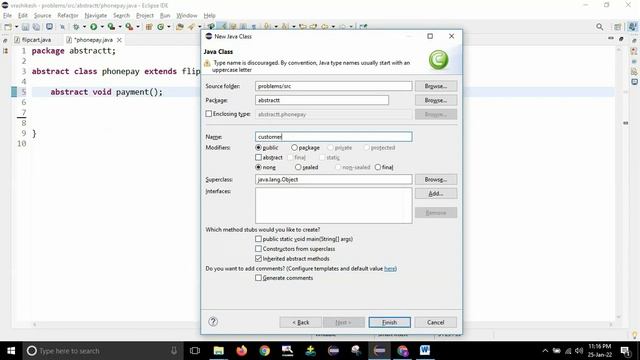Click the Open Type toolbar icon
This screenshot has height=360, width=640.
(180, 27)
